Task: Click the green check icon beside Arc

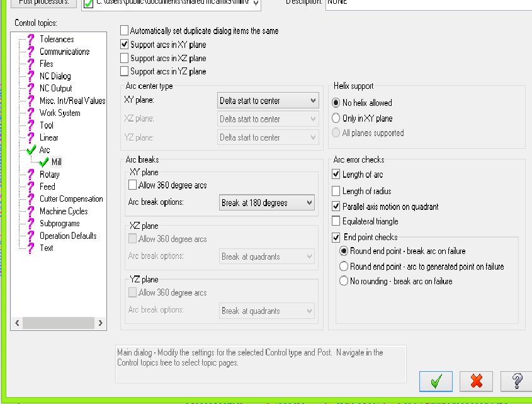Action: coord(31,150)
